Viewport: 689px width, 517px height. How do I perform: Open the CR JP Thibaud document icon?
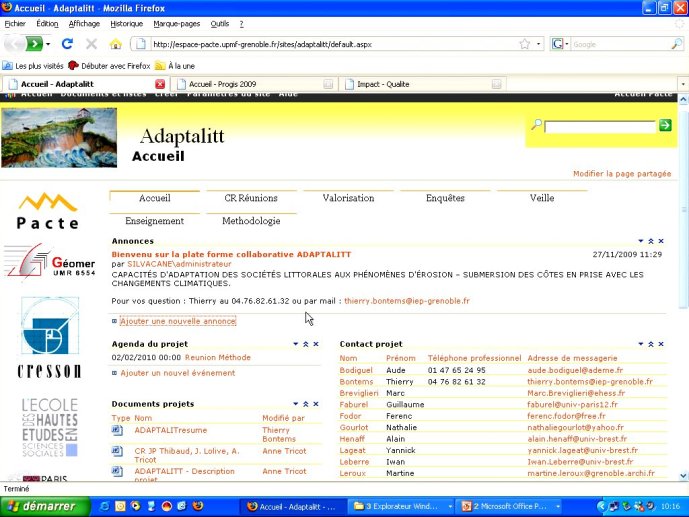(x=117, y=451)
